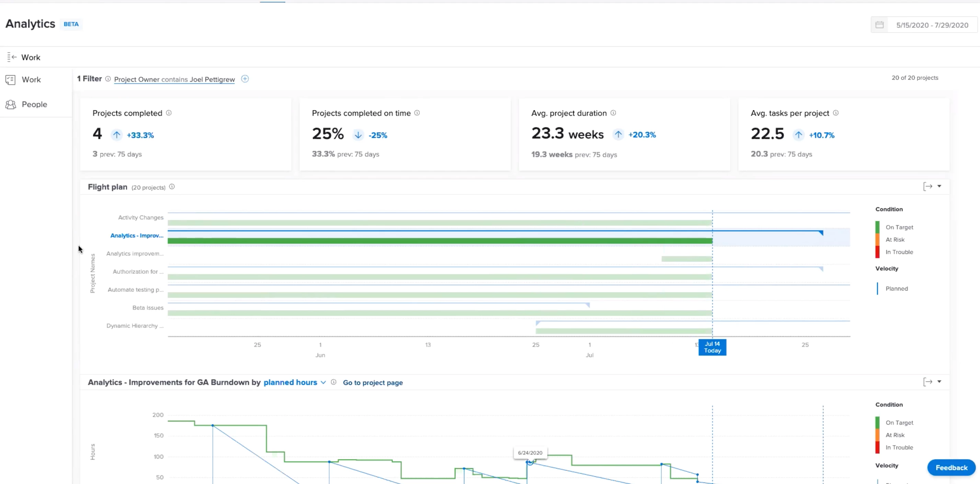Click the Feedback button
The height and width of the screenshot is (484, 980).
coord(951,467)
